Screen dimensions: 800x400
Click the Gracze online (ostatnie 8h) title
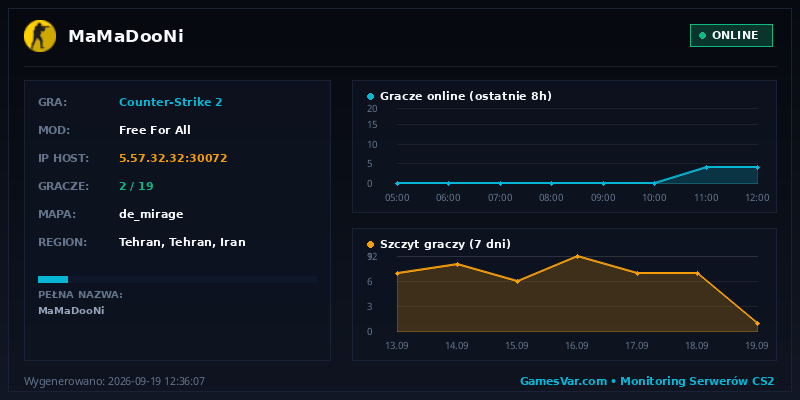(x=466, y=96)
